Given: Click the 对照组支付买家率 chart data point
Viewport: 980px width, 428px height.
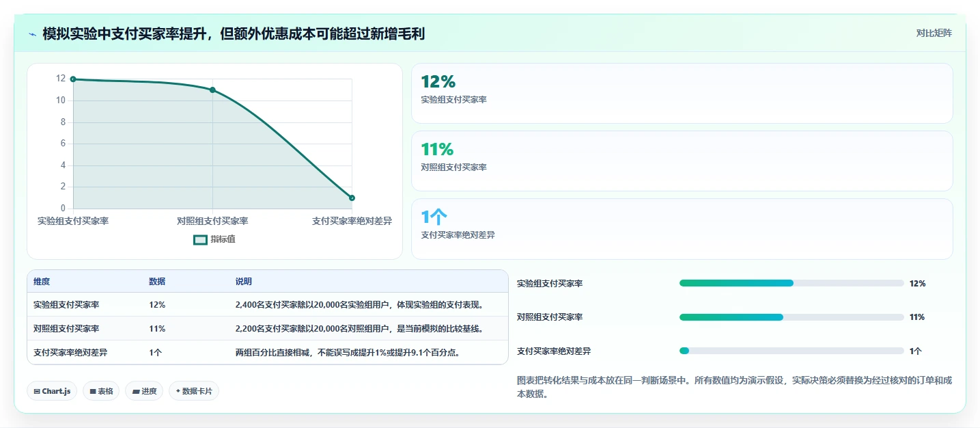Looking at the screenshot, I should 212,90.
